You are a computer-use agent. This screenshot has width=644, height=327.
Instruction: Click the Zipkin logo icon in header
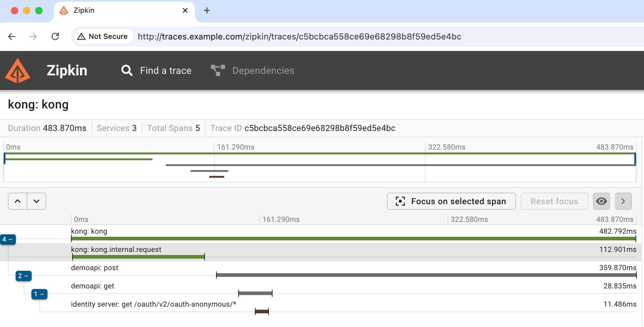pos(18,71)
